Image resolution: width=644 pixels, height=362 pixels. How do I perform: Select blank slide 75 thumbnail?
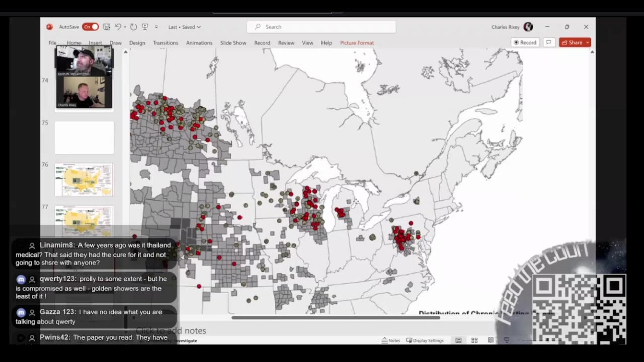[84, 138]
